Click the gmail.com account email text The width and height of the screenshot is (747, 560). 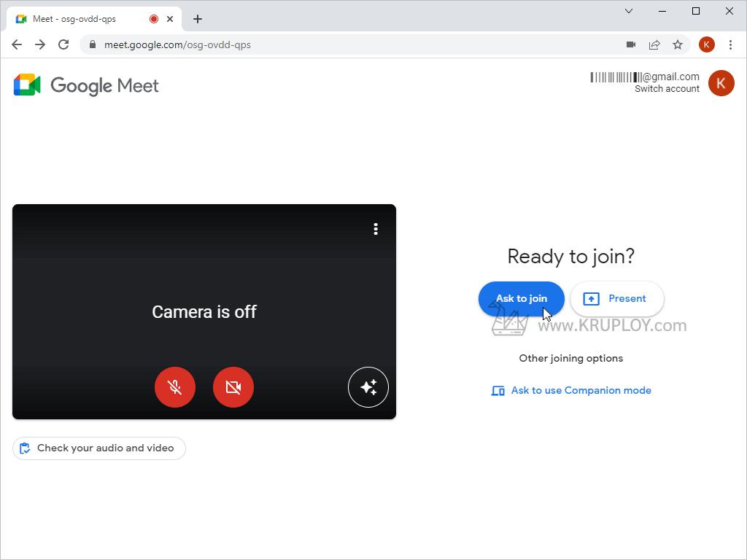tap(645, 77)
